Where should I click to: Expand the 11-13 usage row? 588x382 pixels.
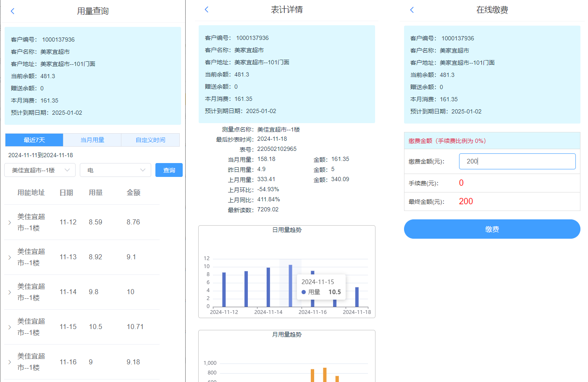[10, 257]
